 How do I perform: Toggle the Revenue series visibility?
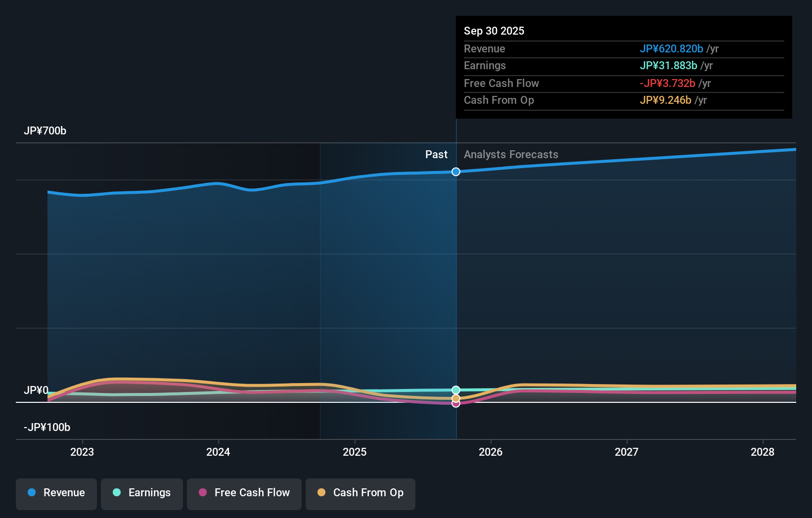point(56,493)
